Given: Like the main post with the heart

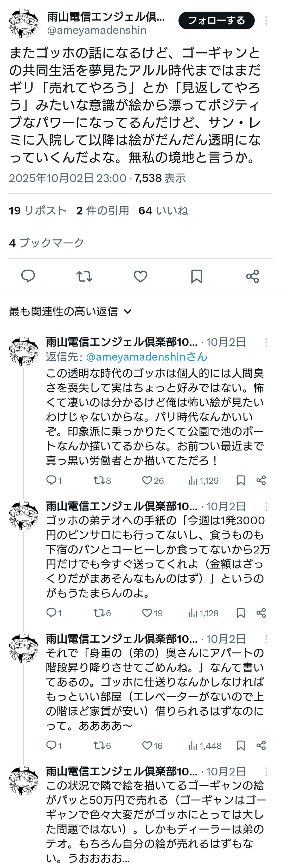Looking at the screenshot, I should pos(140,276).
